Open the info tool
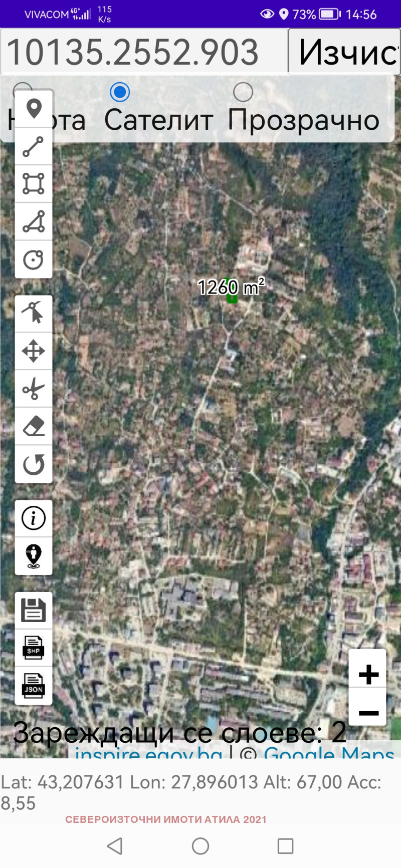This screenshot has width=401, height=868. point(34,518)
